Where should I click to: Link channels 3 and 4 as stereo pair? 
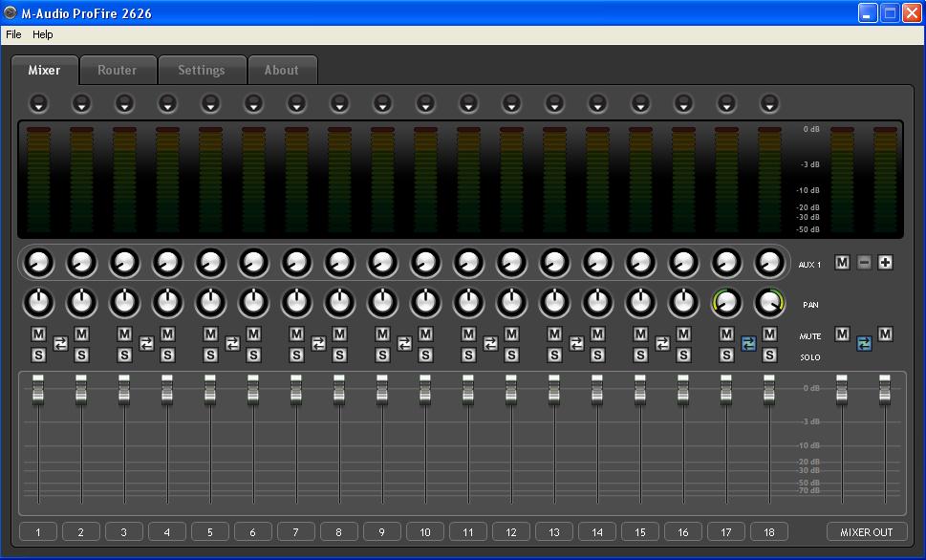pos(146,343)
